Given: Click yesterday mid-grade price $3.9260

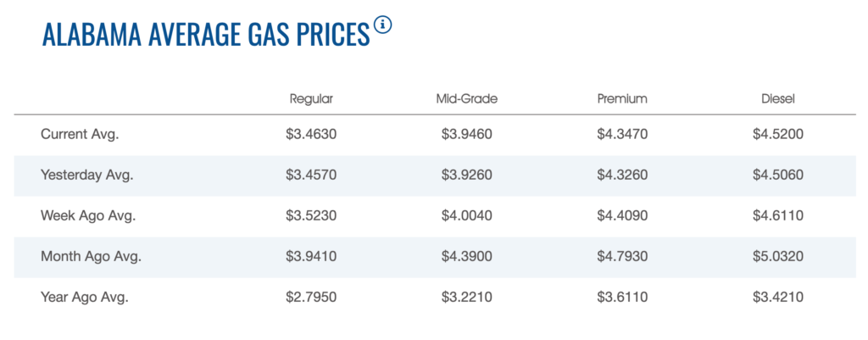Looking at the screenshot, I should point(467,176).
